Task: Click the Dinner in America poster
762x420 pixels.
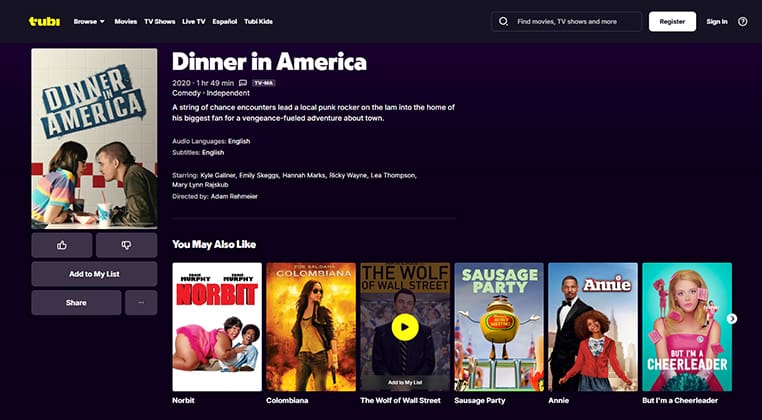Action: [94, 139]
